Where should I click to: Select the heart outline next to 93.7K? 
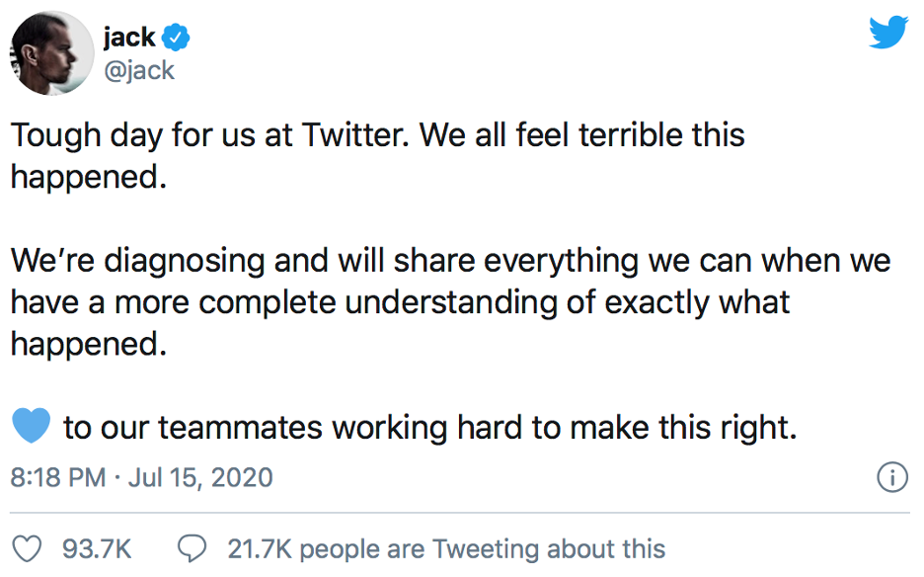pyautogui.click(x=30, y=546)
